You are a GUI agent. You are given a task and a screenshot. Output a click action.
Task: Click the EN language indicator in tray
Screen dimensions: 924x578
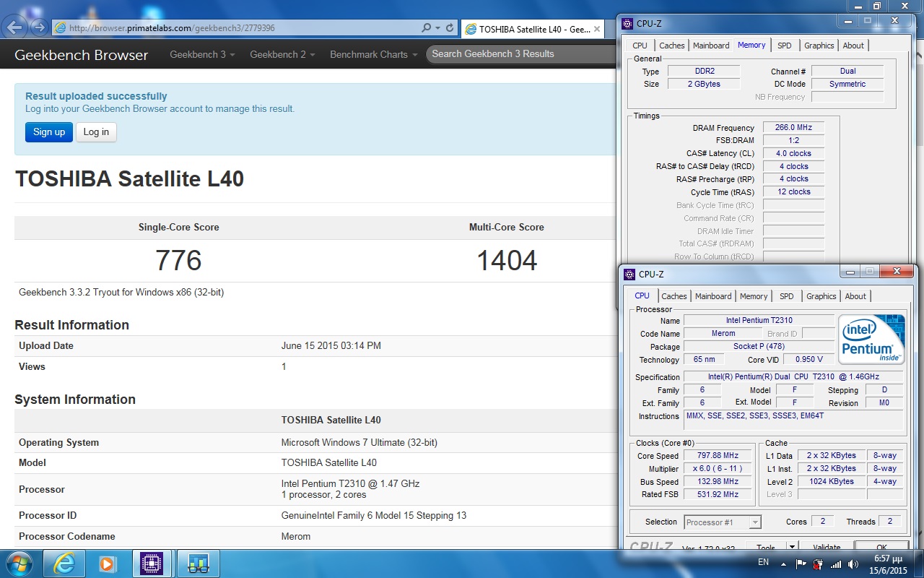point(763,561)
